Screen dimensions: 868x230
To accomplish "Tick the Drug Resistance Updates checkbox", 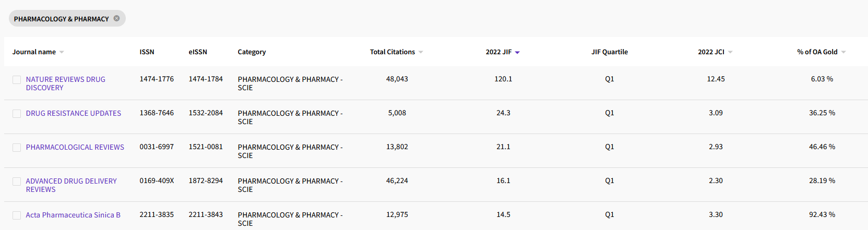I will [17, 114].
